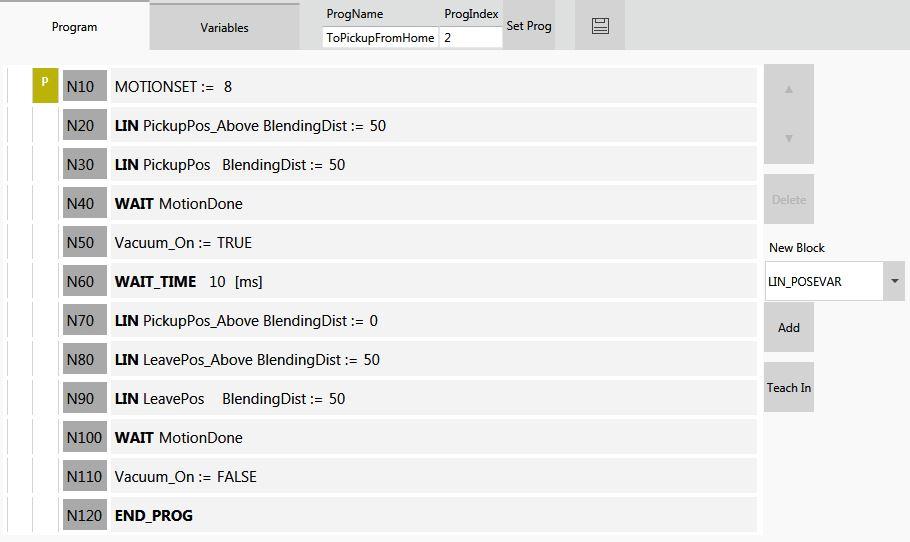This screenshot has height=542, width=910.
Task: Click the save disk icon
Action: 600,26
